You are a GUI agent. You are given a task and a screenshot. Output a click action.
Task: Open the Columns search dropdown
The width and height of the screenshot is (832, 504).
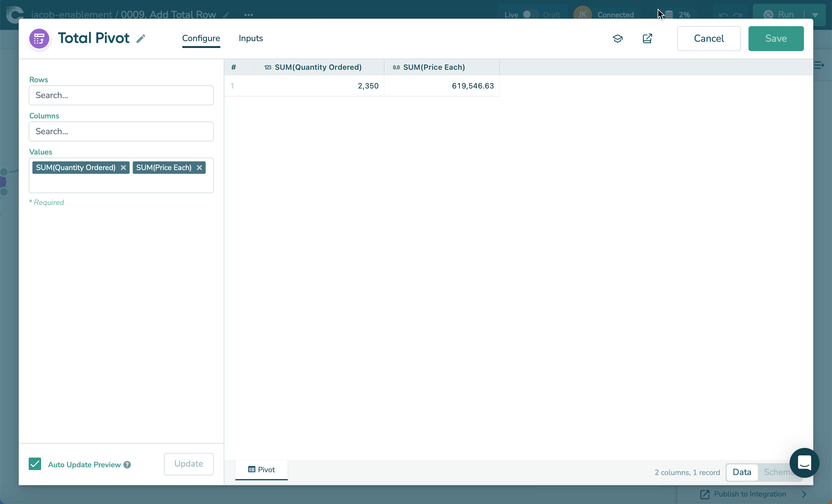(x=121, y=131)
